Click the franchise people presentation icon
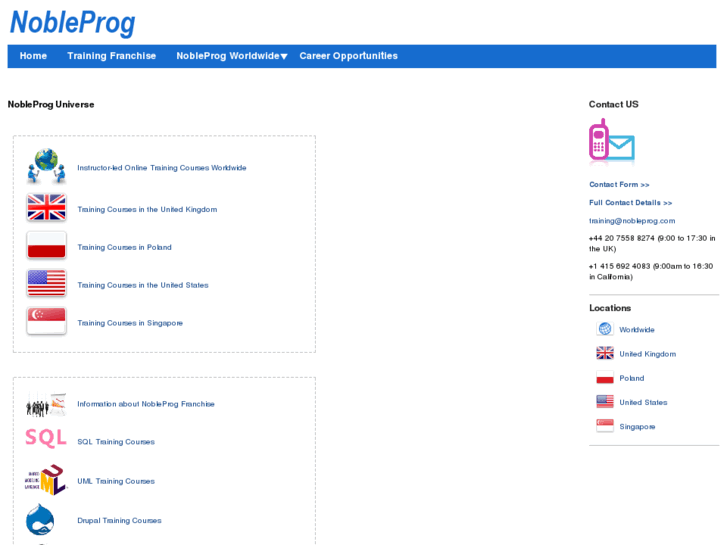 46,404
